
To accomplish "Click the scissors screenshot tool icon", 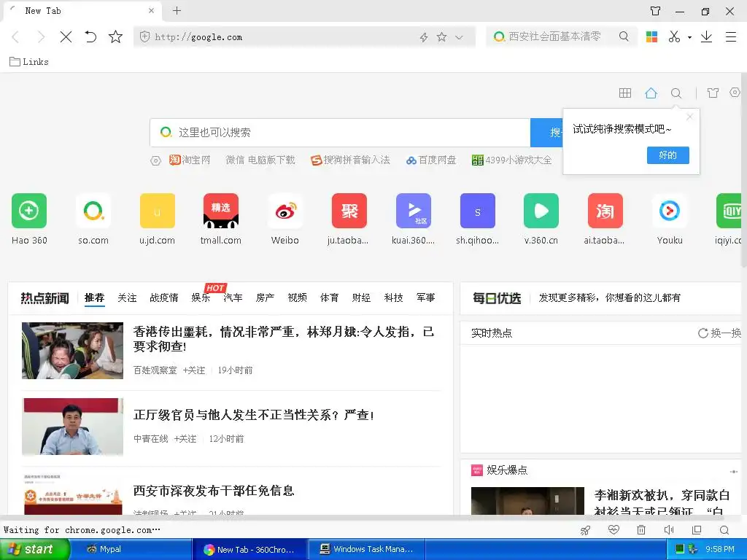I will click(673, 36).
